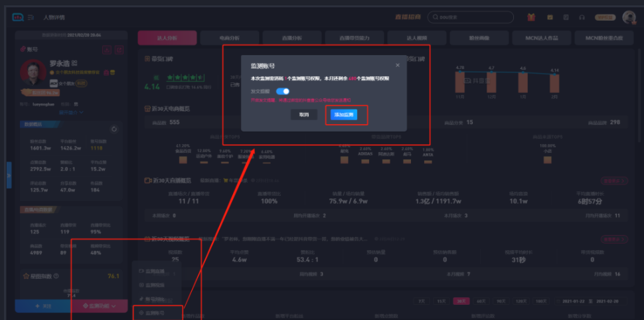This screenshot has width=644, height=320.
Task: Toggle the 发文提醒 switch
Action: pyautogui.click(x=283, y=91)
